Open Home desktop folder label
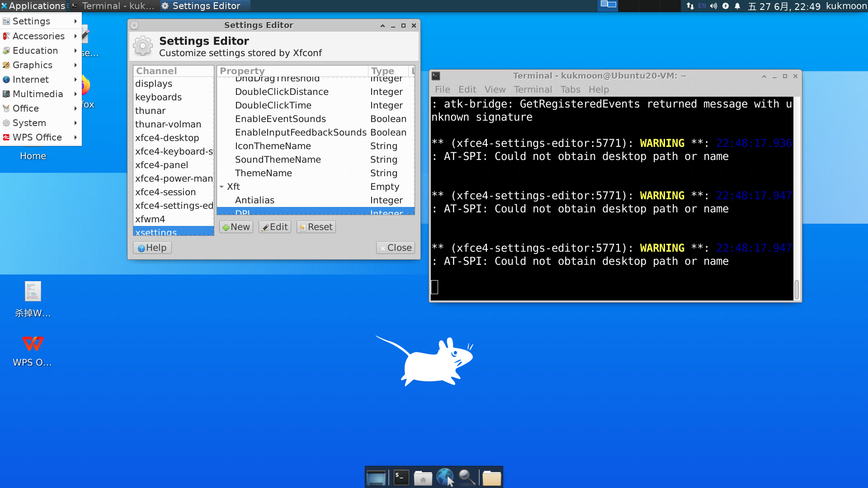Image resolution: width=868 pixels, height=488 pixels. 33,156
